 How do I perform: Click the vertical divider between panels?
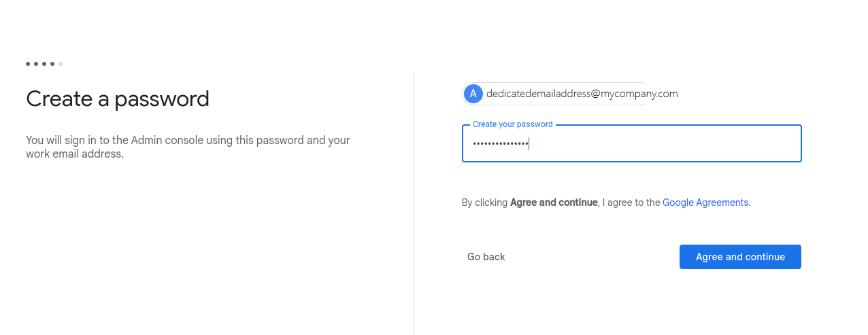point(414,203)
